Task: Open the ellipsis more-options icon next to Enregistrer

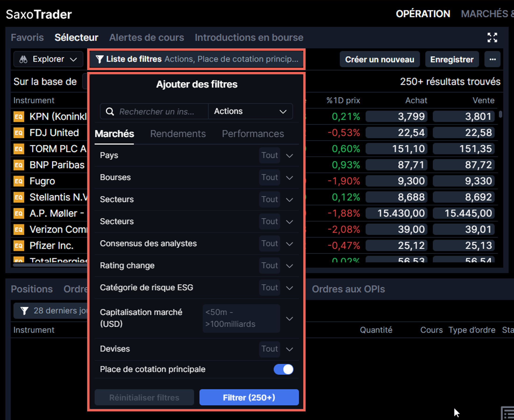Action: 493,59
